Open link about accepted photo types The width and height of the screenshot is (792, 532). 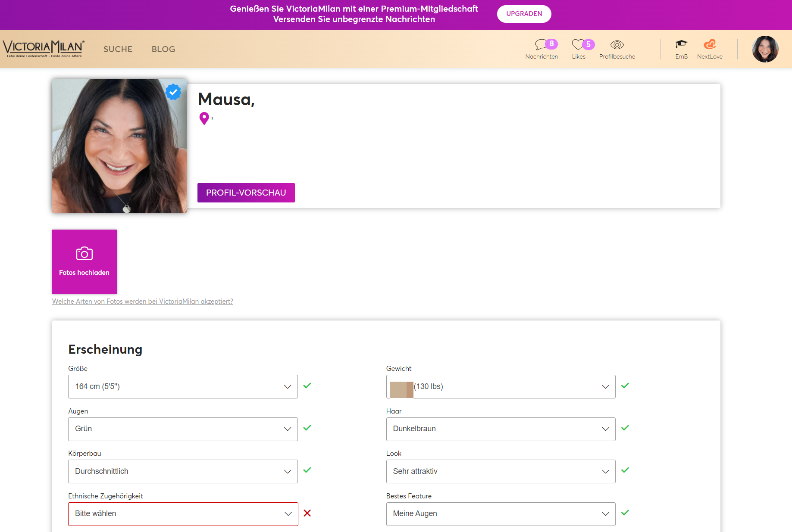click(x=143, y=301)
